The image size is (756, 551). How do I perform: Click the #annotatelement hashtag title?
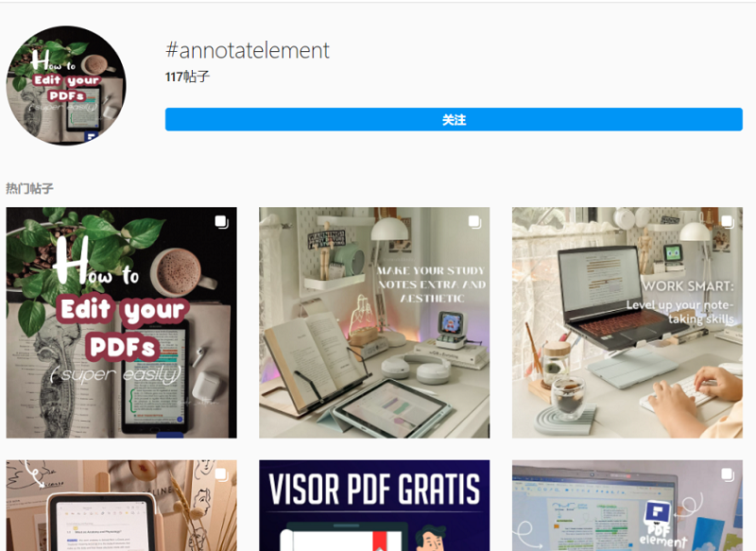[248, 51]
